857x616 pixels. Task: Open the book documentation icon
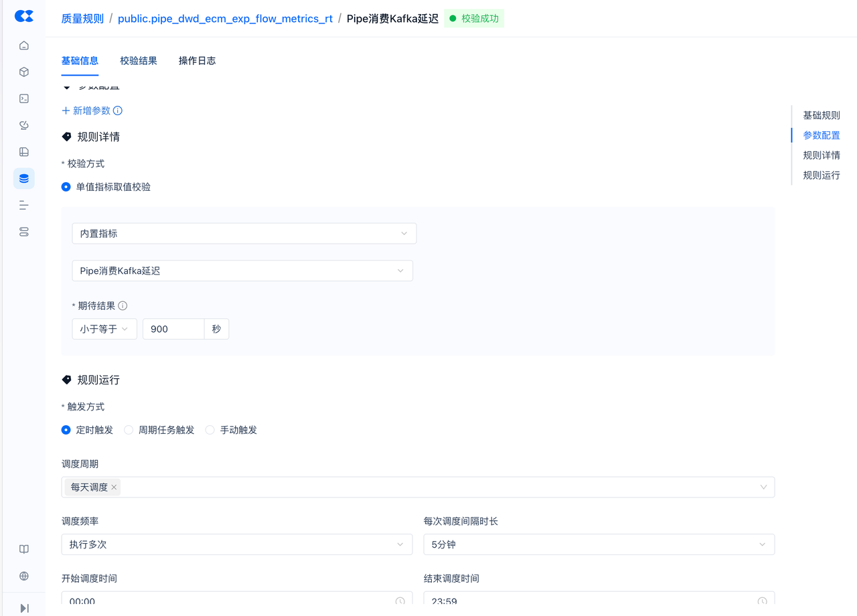click(x=24, y=549)
